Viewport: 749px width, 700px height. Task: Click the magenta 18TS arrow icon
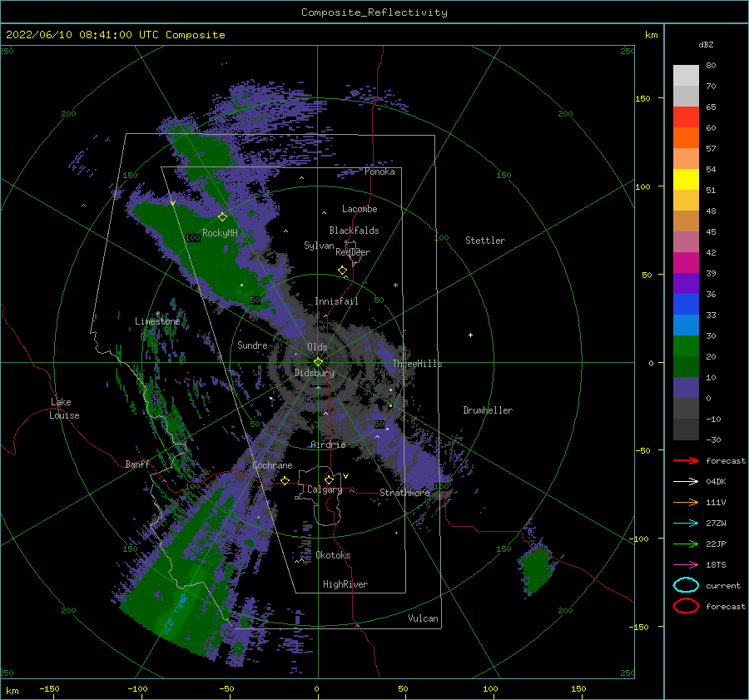(686, 565)
